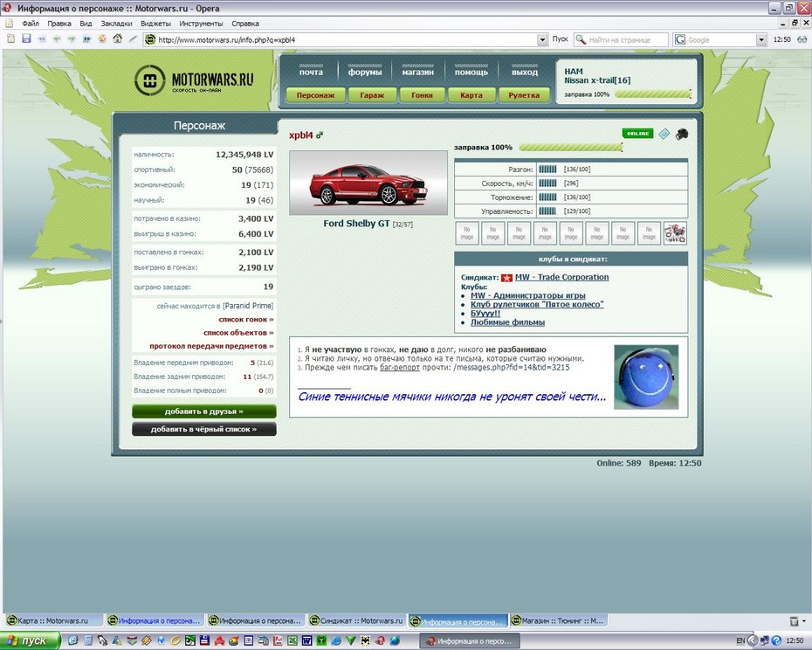812x650 pixels.
Task: Click the blue tennis ball avatar
Action: pyautogui.click(x=646, y=377)
